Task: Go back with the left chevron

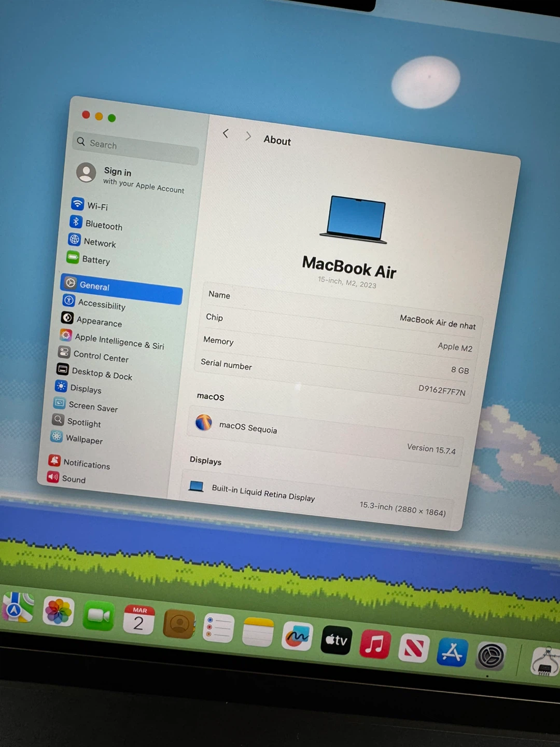Action: [226, 133]
